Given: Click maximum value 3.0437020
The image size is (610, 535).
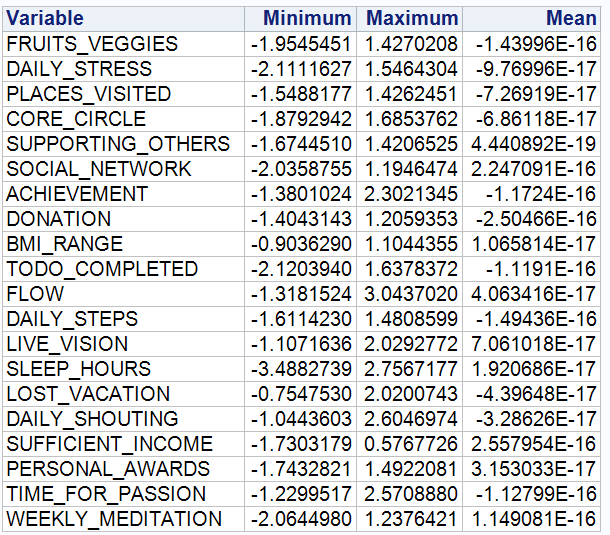Looking at the screenshot, I should [x=409, y=294].
